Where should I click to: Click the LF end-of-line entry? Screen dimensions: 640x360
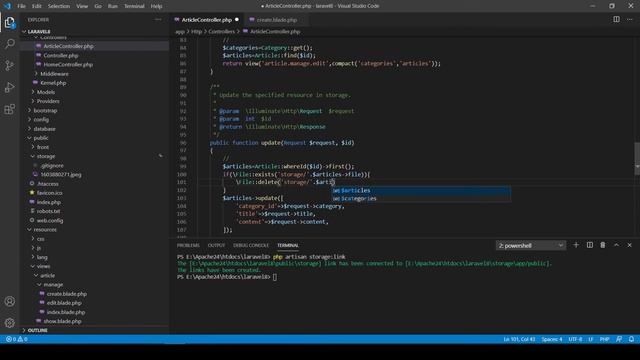[x=591, y=339]
